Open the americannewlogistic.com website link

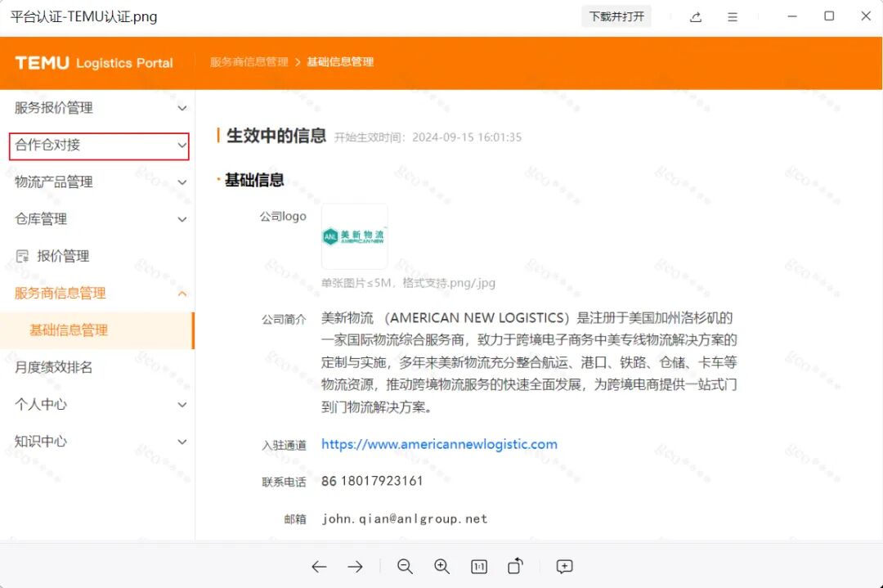tap(439, 443)
